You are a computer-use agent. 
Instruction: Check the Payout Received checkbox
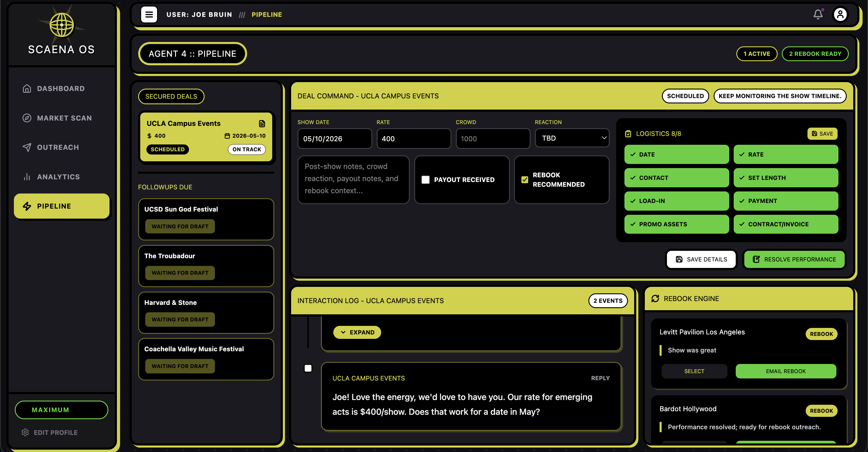(425, 180)
